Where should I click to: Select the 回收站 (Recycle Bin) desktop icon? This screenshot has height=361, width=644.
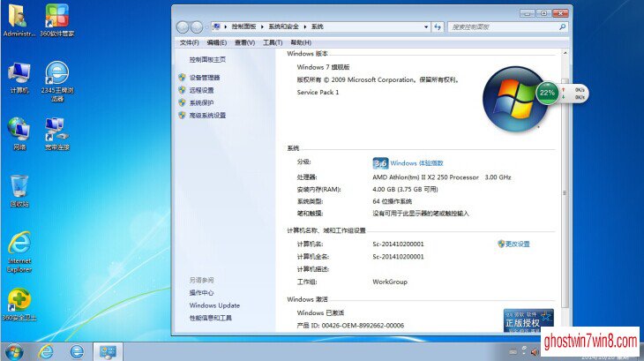click(x=19, y=189)
